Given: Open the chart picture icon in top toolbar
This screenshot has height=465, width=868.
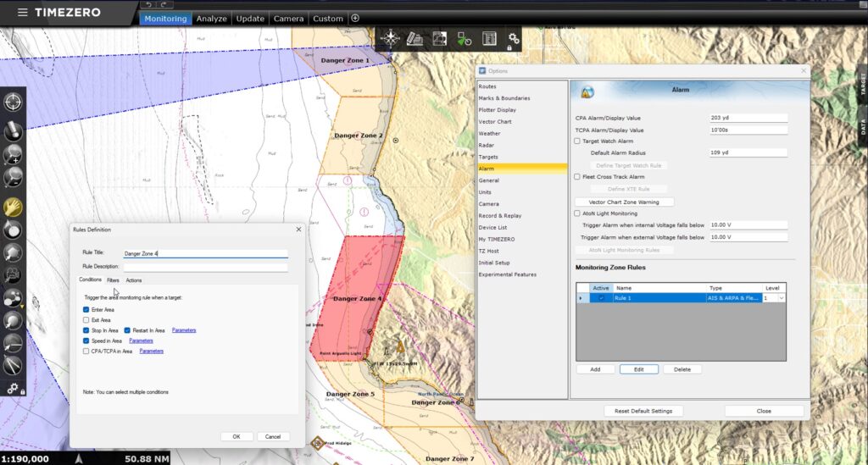Looking at the screenshot, I should tap(440, 39).
